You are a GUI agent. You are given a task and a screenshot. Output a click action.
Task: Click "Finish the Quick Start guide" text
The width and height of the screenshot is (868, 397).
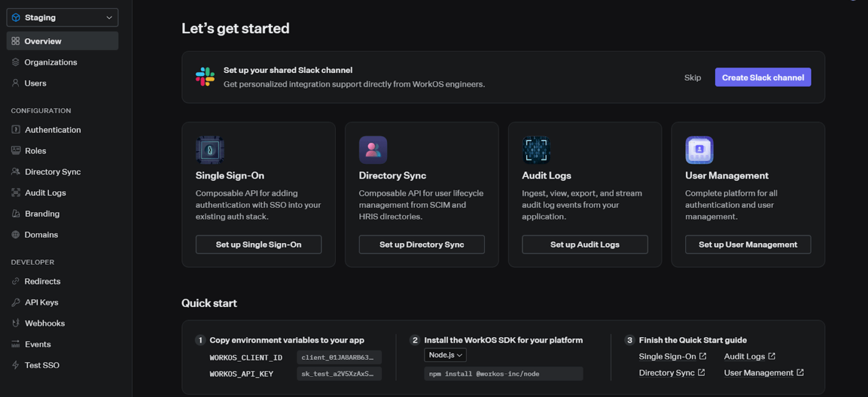tap(693, 340)
